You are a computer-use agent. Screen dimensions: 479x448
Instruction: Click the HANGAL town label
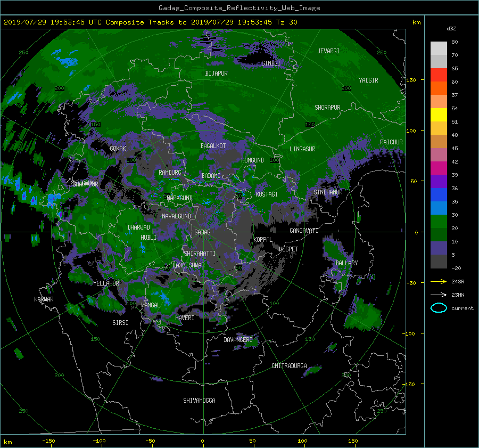click(151, 305)
